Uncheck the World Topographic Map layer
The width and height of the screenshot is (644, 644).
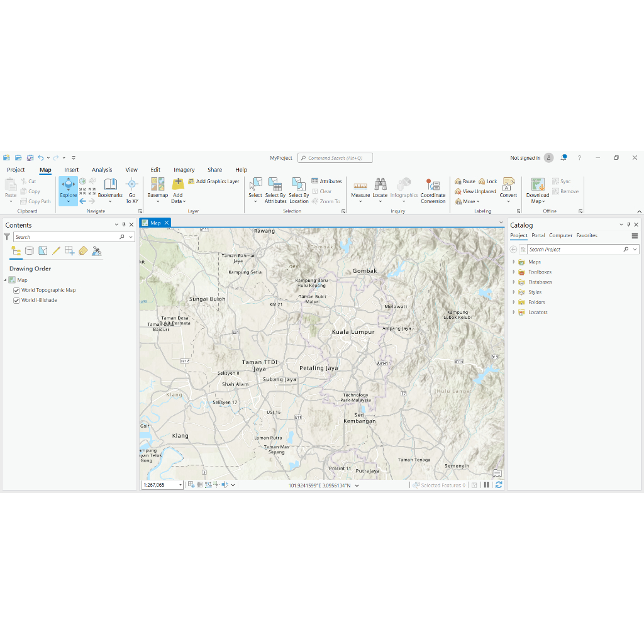tap(16, 291)
